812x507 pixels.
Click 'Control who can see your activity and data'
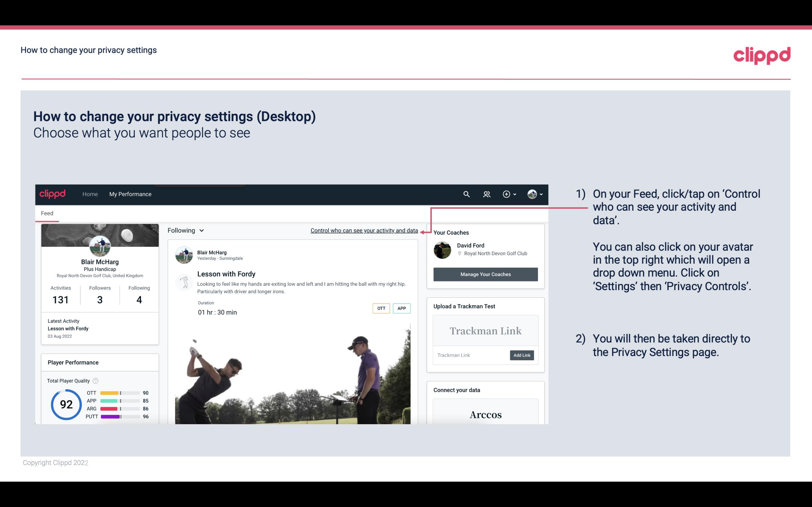coord(364,230)
